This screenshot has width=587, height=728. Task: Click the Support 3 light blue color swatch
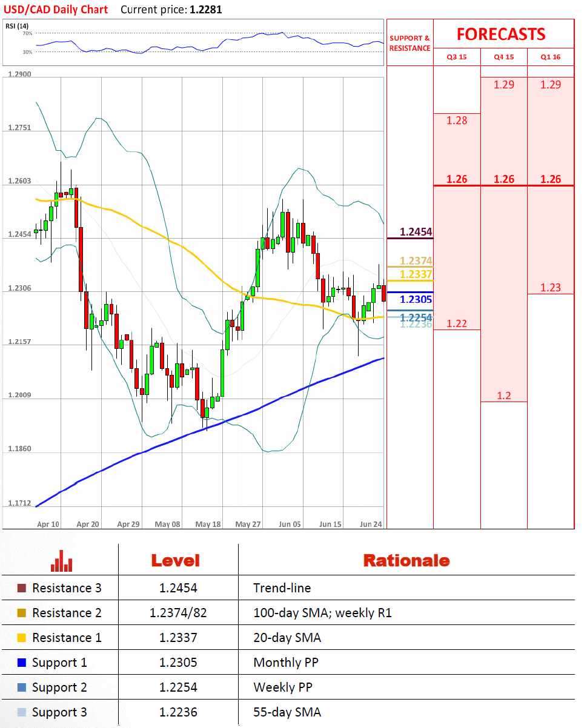click(x=22, y=712)
